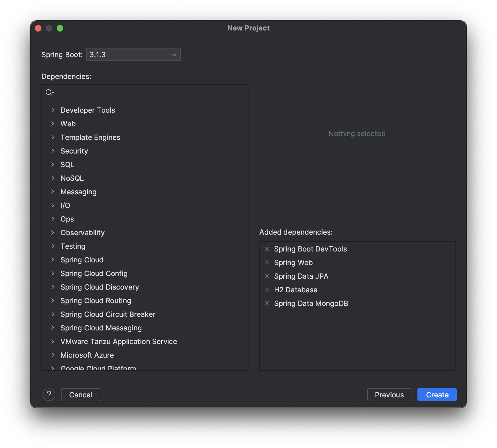Open the help question mark button
This screenshot has width=497, height=448.
49,395
